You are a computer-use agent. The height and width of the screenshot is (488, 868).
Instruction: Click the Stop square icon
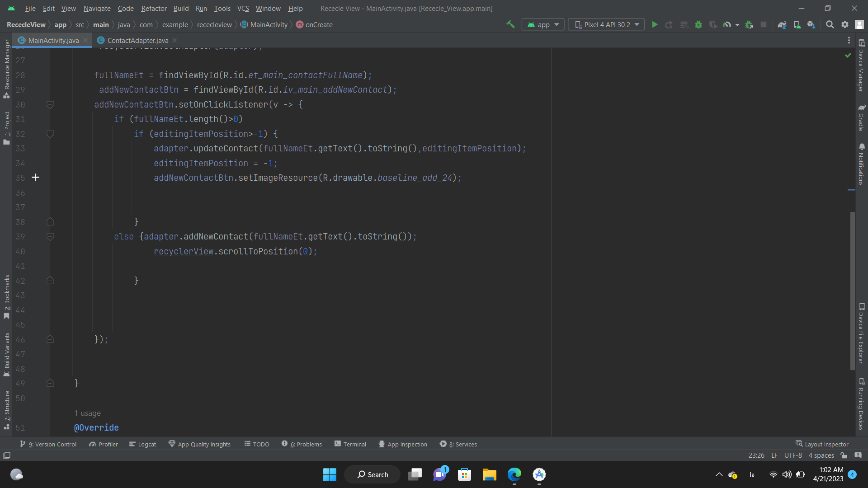tap(764, 24)
